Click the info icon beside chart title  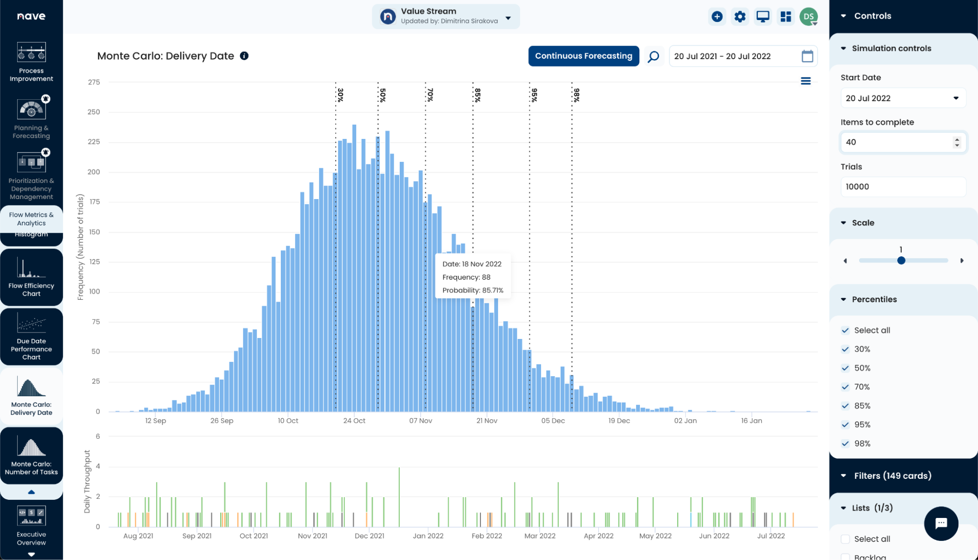tap(244, 56)
